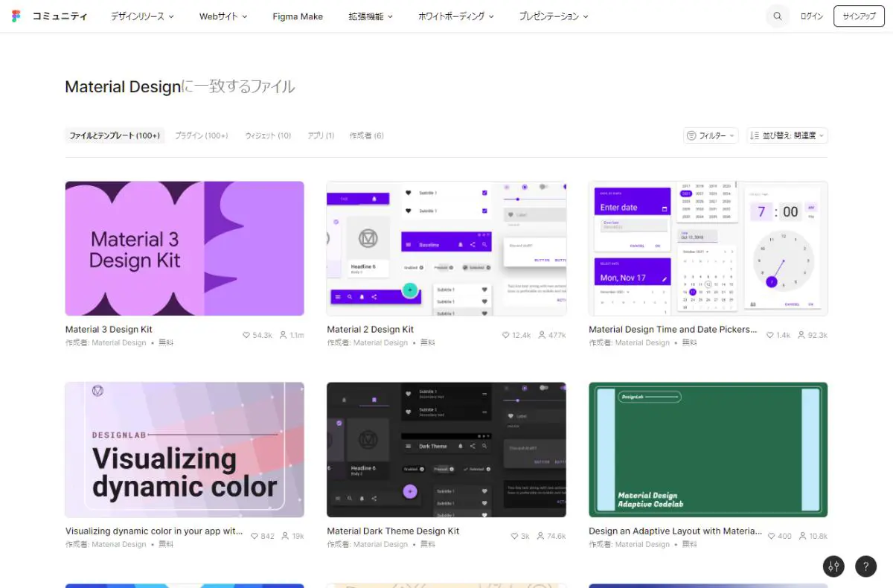The width and height of the screenshot is (893, 588).
Task: Switch to ウィジェット (10) tab
Action: point(268,135)
